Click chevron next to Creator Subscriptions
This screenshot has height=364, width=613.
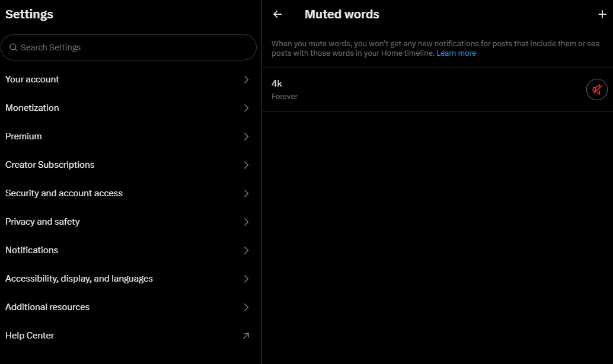click(246, 165)
